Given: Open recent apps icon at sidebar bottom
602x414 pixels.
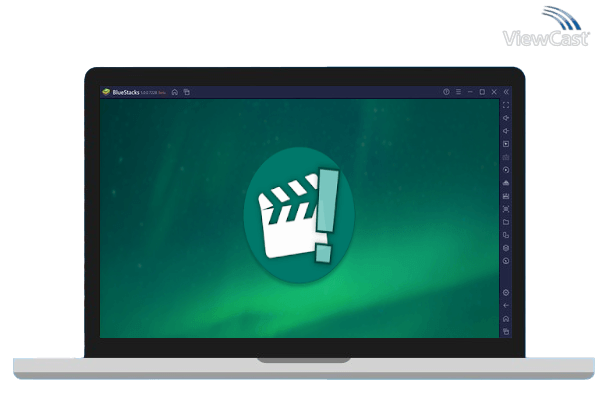Looking at the screenshot, I should [x=506, y=331].
